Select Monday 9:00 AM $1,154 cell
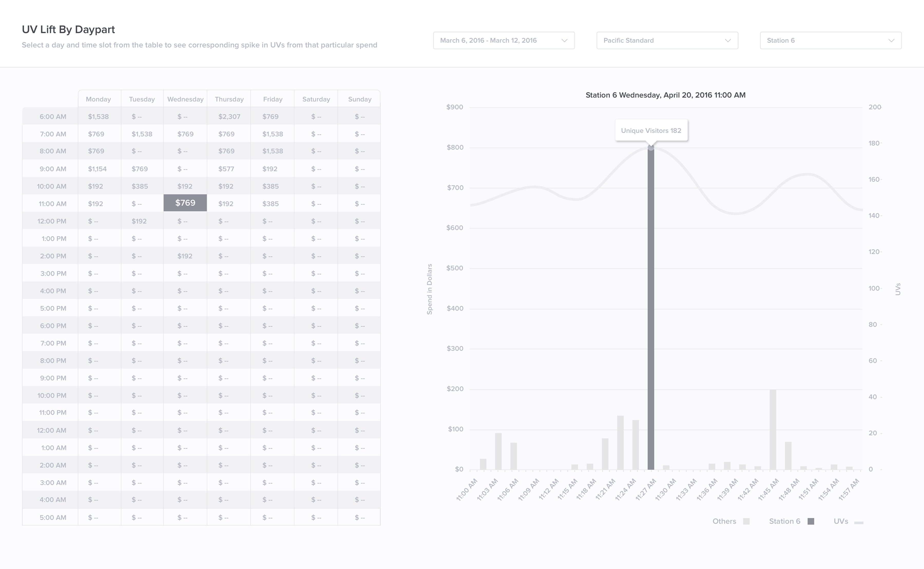 [x=98, y=169]
